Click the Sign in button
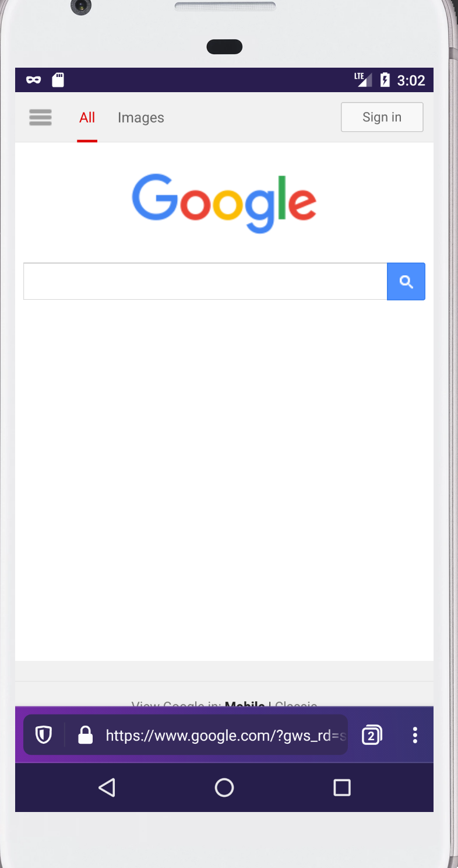This screenshot has width=458, height=868. pos(382,117)
